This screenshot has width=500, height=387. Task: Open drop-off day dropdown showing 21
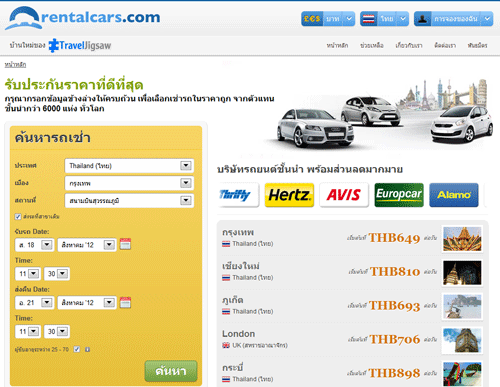click(35, 303)
